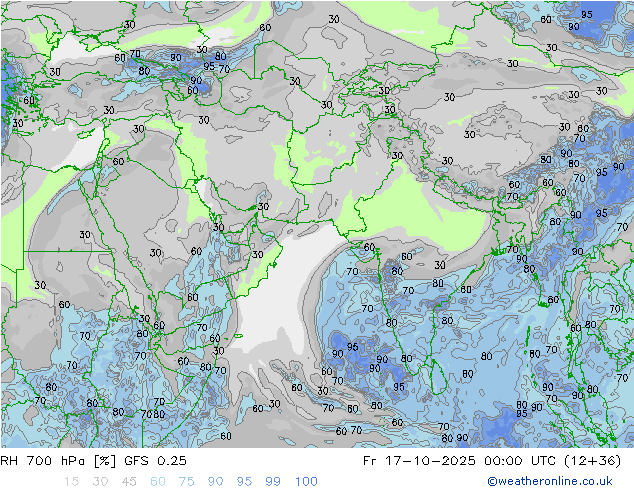Click the legend value '99'
Screen dimensions: 634x490
pos(273,482)
